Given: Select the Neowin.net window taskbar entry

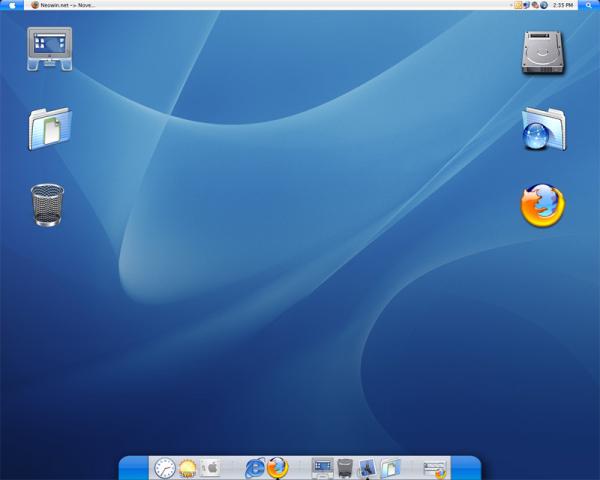Looking at the screenshot, I should coord(64,5).
